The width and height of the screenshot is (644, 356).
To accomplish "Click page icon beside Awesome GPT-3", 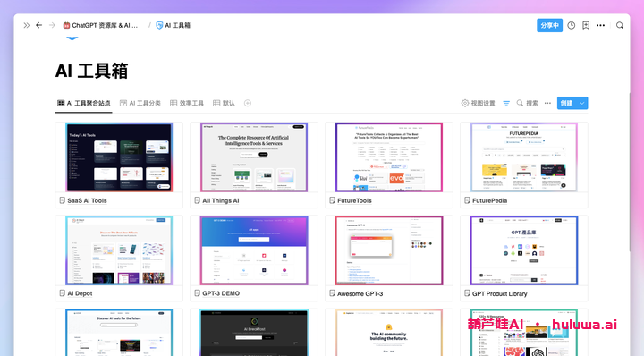I will tap(332, 293).
